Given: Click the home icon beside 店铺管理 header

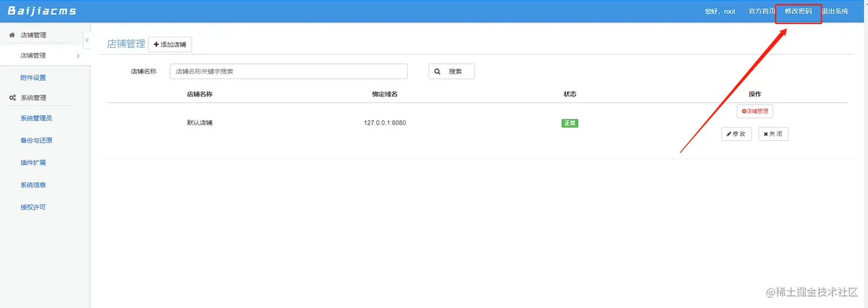Looking at the screenshot, I should [12, 35].
